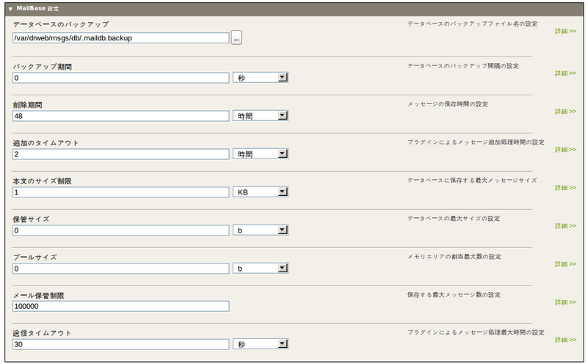This screenshot has height=364, width=588.
Task: Click description データベースのバックアップファイル名の設定
Action: 473,23
